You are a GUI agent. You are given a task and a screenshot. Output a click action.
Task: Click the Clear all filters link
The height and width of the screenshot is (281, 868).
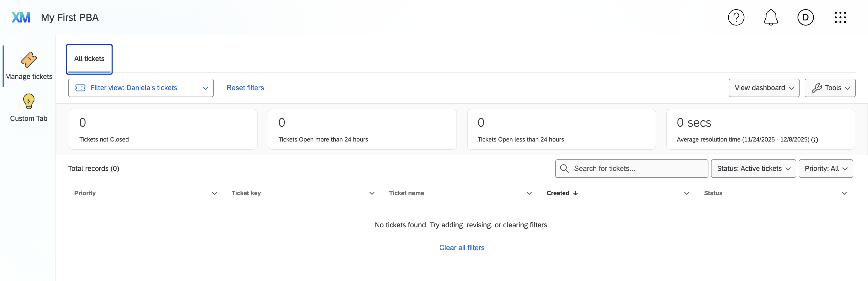pyautogui.click(x=462, y=248)
